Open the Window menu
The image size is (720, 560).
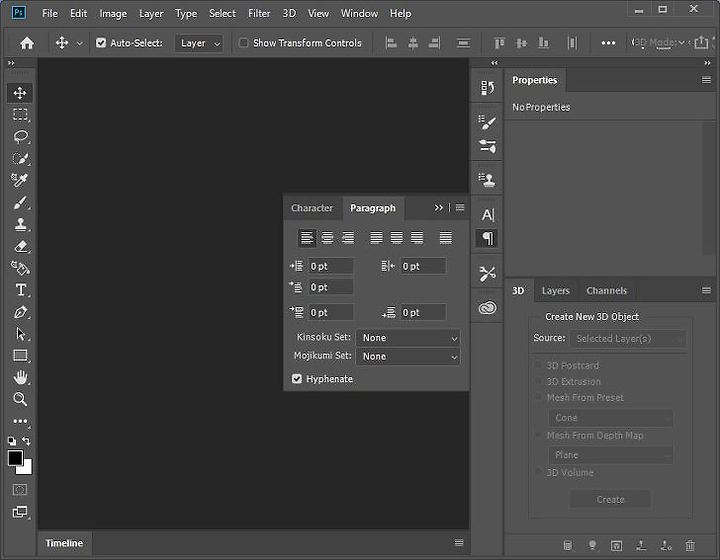coord(359,14)
